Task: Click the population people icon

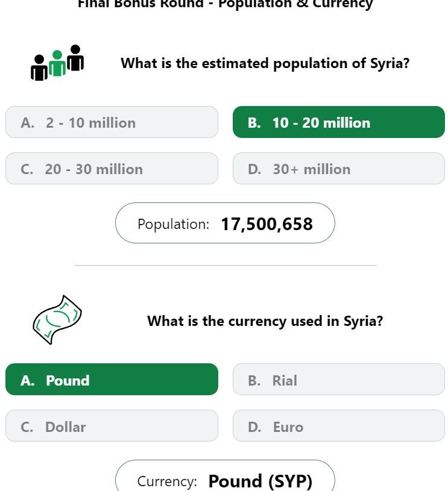Action: pos(57,63)
